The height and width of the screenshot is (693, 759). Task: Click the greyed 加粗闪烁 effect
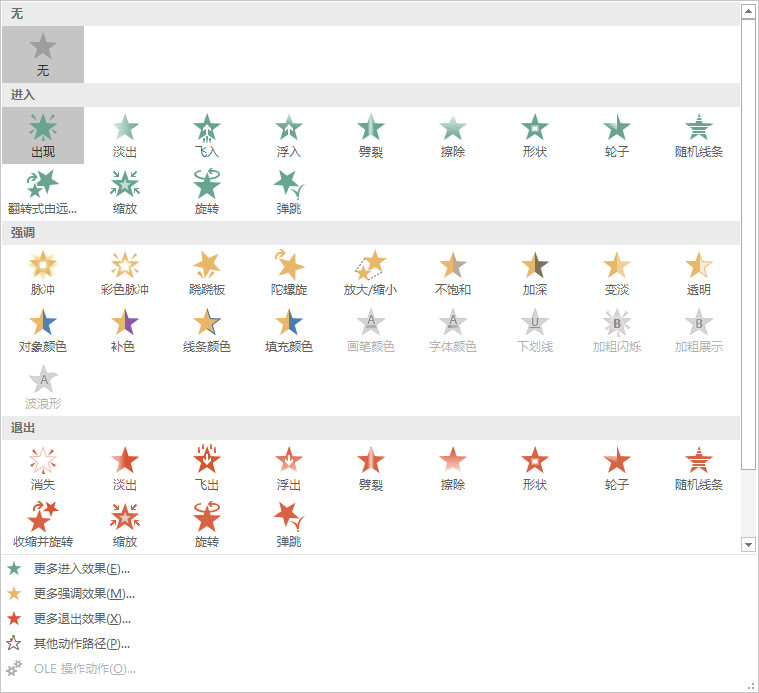(x=617, y=331)
